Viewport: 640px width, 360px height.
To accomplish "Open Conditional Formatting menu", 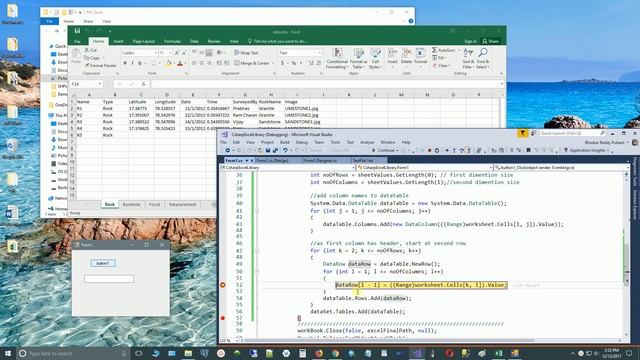I will [x=337, y=58].
